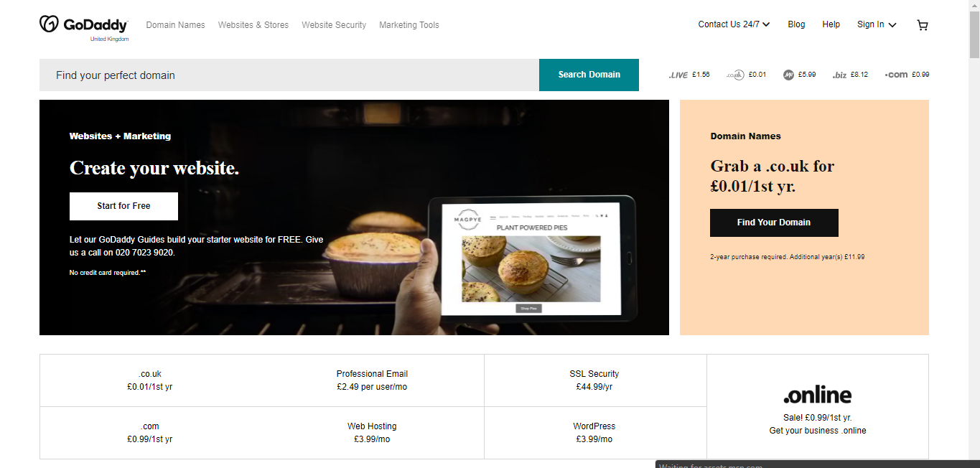This screenshot has height=468, width=980.
Task: Select the .com domain logo
Action: coord(896,75)
